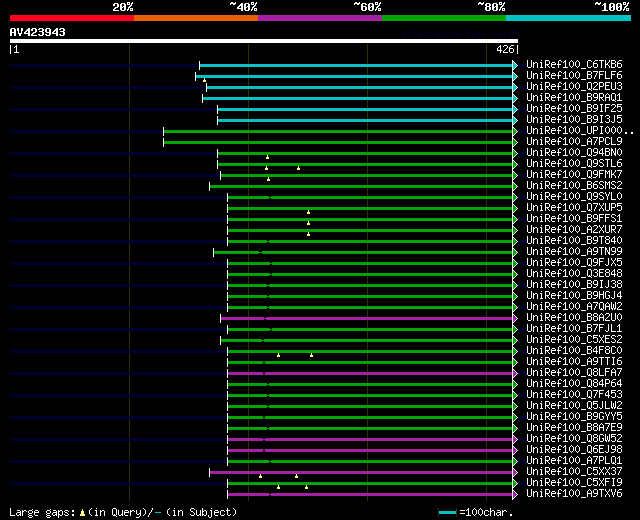Click the cyan ~100% legend segment
Screen dimensions: 640x520
(x=569, y=18)
